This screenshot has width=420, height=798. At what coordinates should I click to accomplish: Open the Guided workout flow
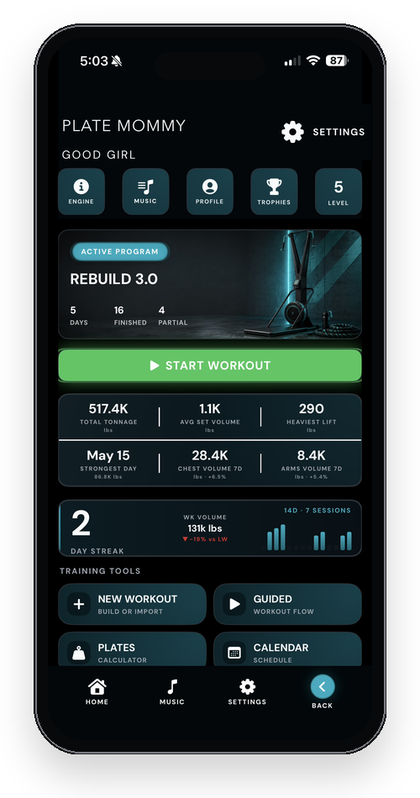[288, 604]
